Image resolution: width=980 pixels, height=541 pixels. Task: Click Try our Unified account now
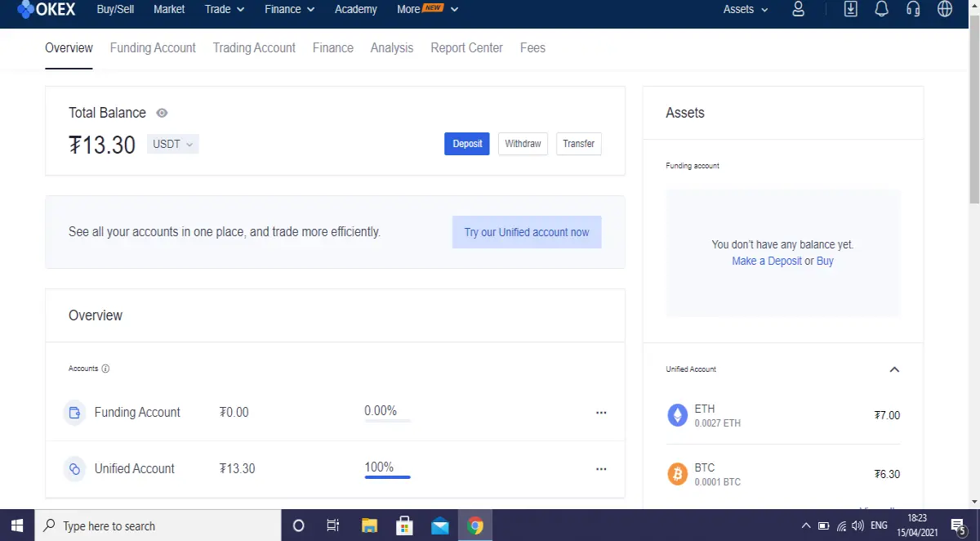point(527,232)
